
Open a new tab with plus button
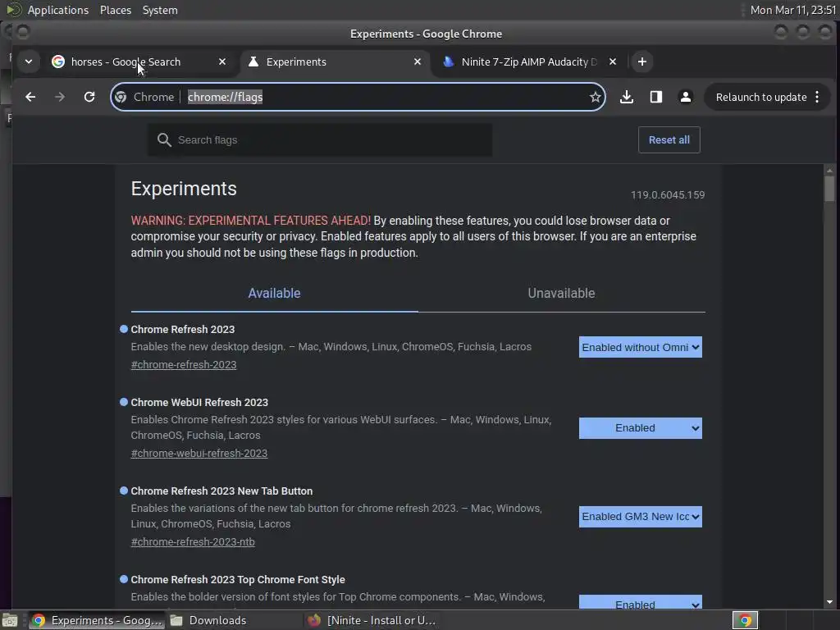pyautogui.click(x=641, y=62)
